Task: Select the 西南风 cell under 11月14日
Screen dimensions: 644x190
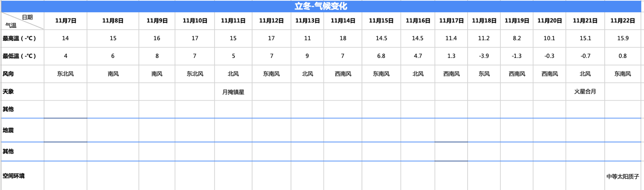Action: pos(343,74)
